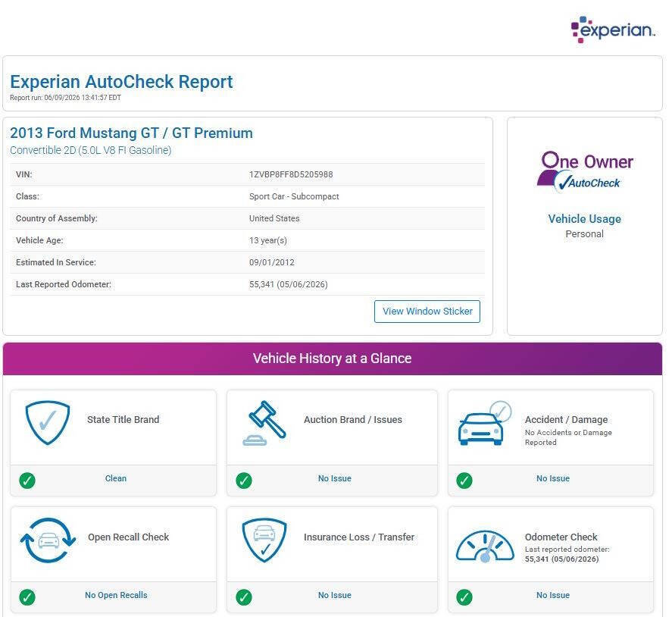Click the Clean title status link

tap(116, 478)
